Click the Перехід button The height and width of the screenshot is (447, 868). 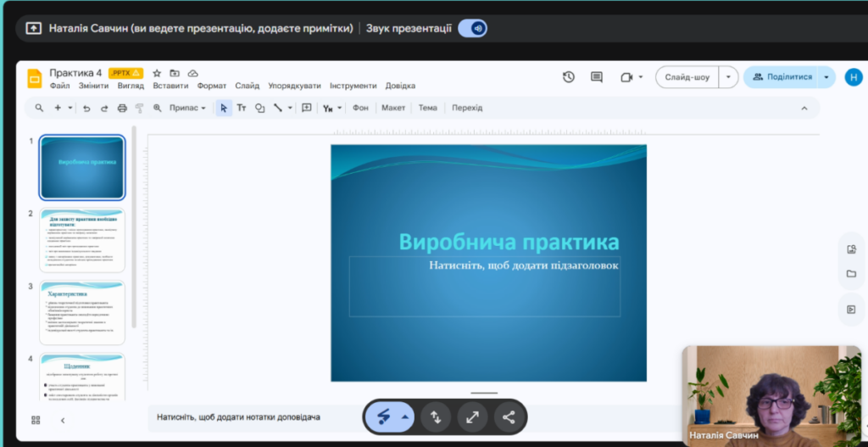click(467, 108)
